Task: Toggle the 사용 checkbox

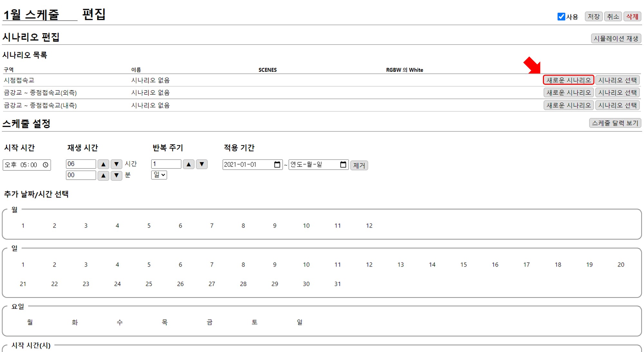Action: (561, 16)
